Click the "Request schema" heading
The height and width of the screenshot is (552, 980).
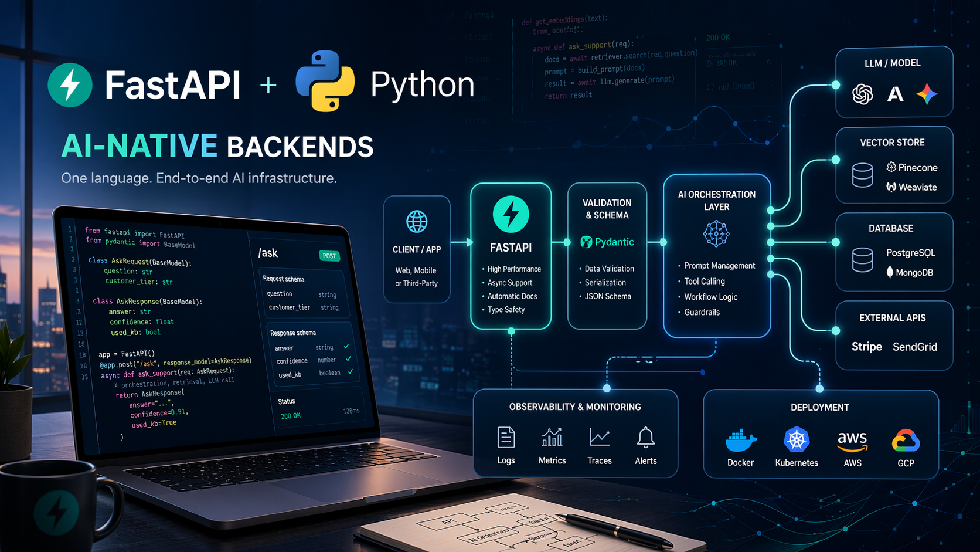coord(284,279)
